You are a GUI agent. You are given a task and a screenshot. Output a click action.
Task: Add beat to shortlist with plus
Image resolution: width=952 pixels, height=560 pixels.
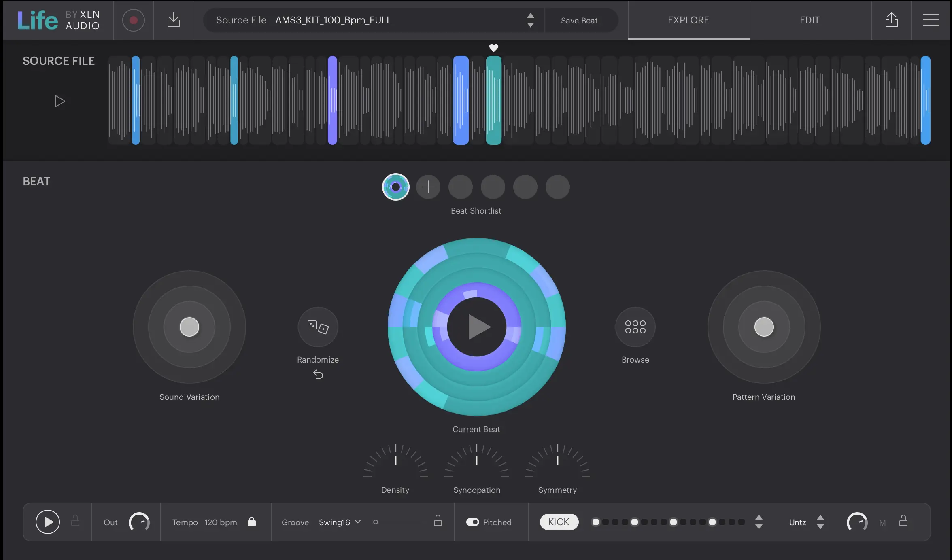click(x=428, y=187)
